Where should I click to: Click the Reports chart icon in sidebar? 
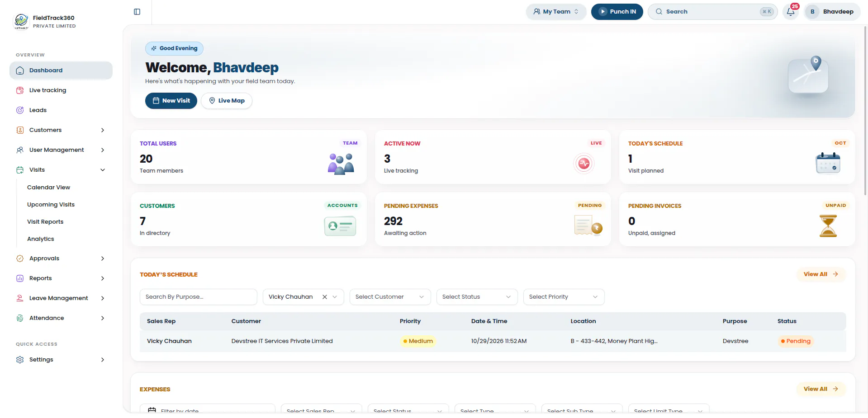click(20, 278)
